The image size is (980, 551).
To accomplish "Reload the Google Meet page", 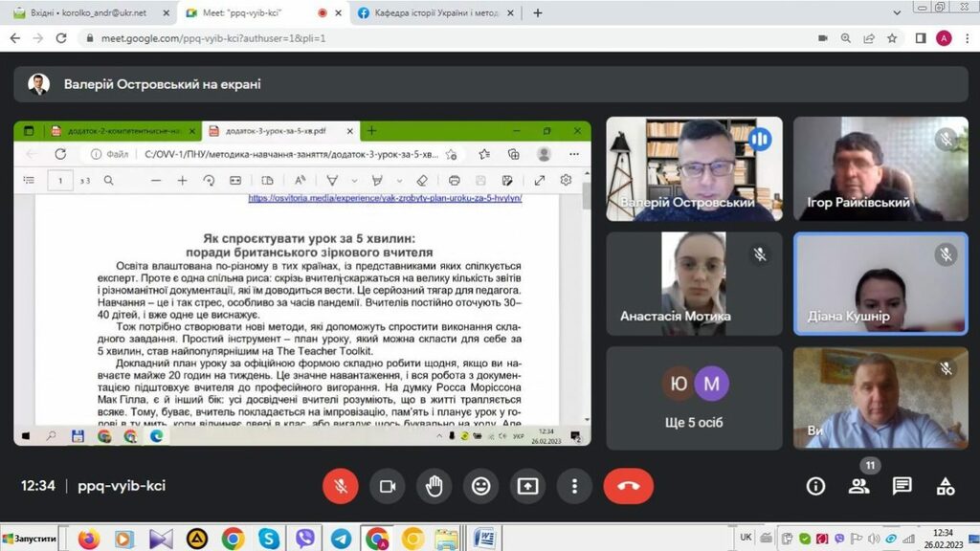I will point(61,38).
